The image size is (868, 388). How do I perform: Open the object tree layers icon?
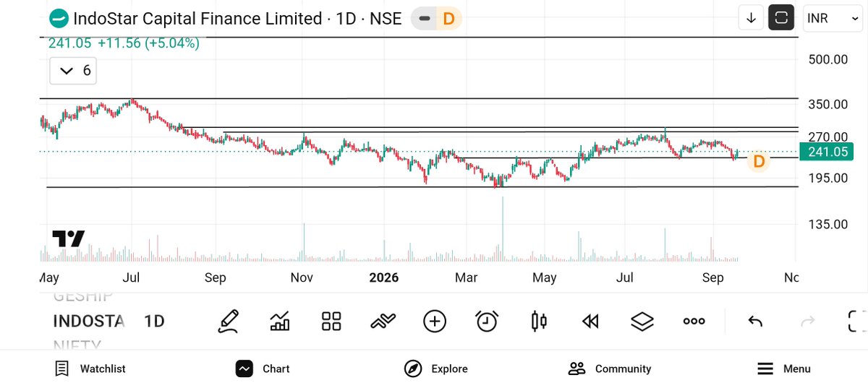click(642, 322)
